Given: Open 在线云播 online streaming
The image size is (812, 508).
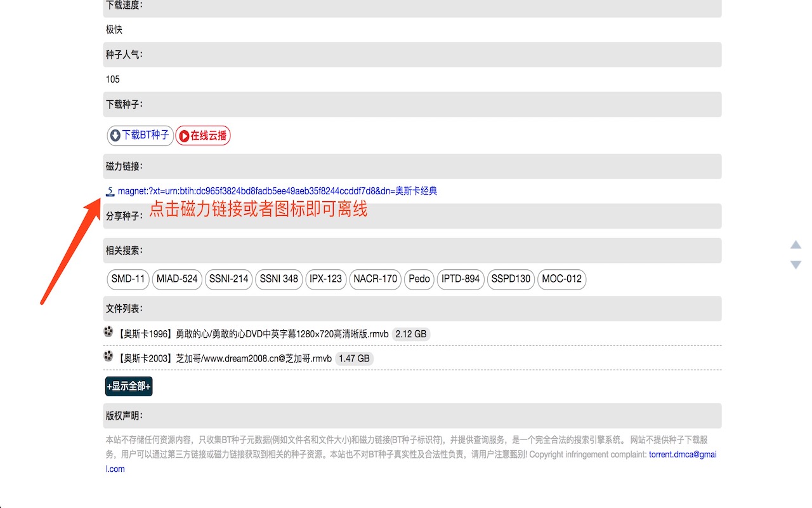Looking at the screenshot, I should [x=203, y=135].
